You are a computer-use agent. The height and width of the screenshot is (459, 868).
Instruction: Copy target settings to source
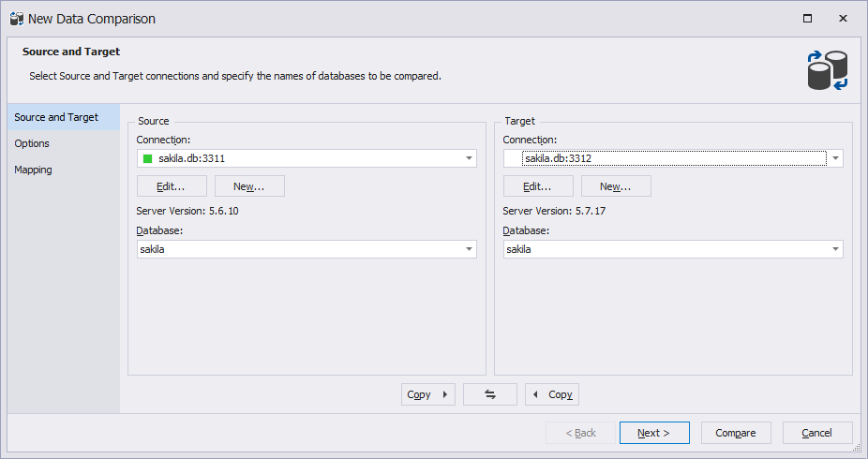(x=552, y=394)
